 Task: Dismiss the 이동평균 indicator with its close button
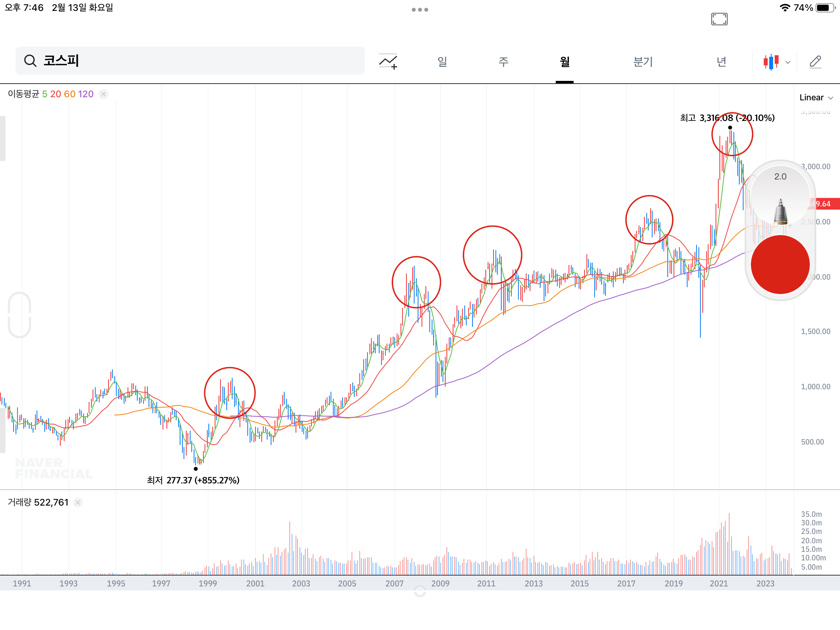[103, 94]
